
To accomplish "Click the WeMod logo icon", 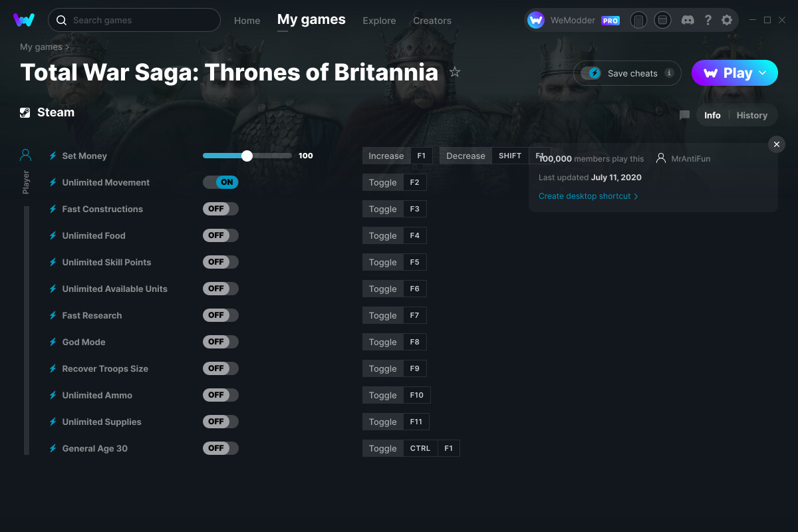I will [24, 20].
